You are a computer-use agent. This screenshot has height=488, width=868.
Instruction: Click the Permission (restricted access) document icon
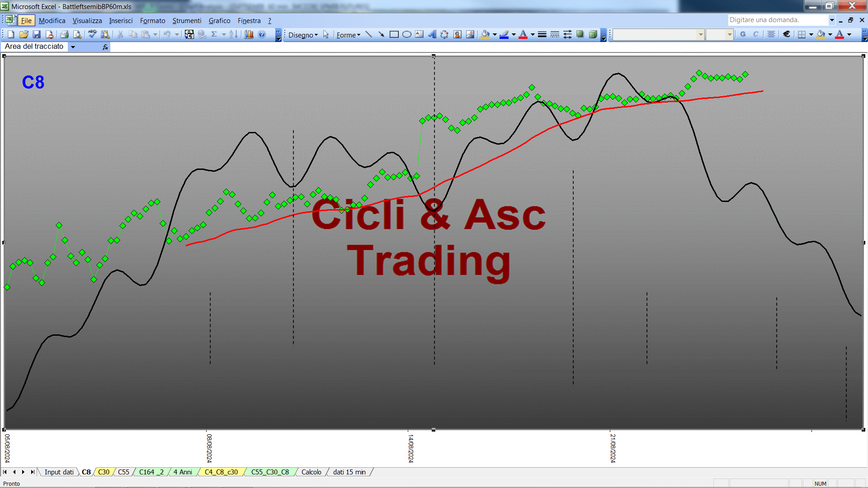tap(49, 34)
